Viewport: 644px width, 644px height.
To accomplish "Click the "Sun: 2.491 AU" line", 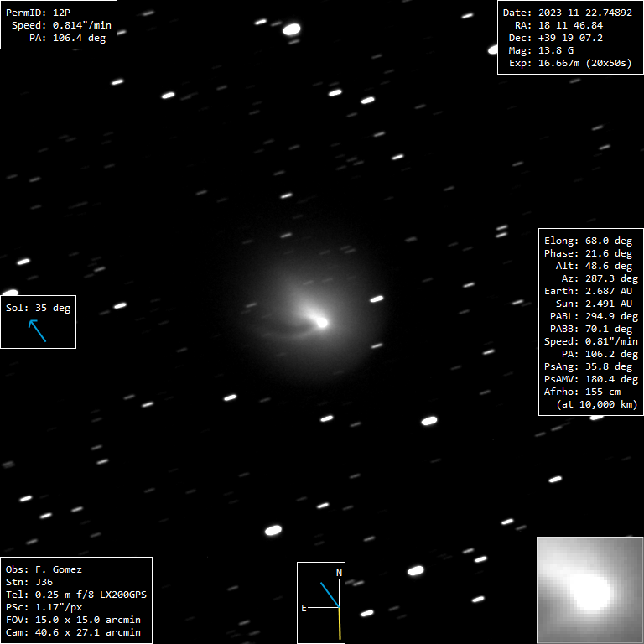I will click(x=594, y=304).
